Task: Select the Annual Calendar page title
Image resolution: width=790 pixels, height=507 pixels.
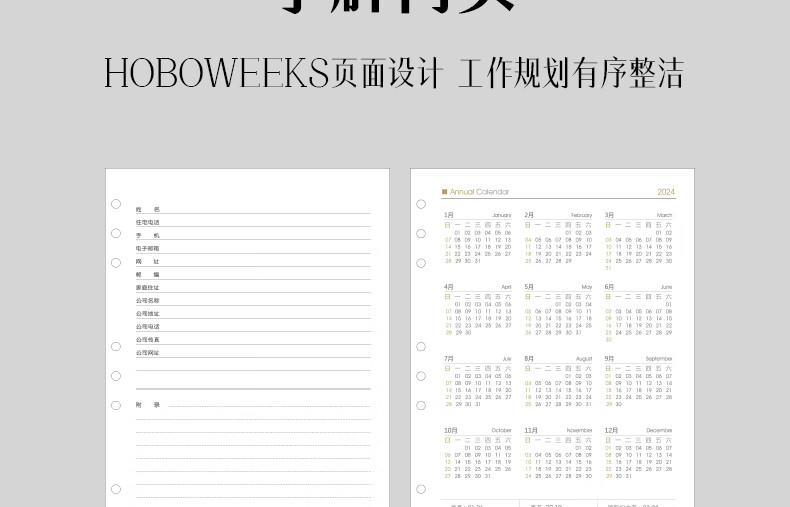Action: coord(479,192)
